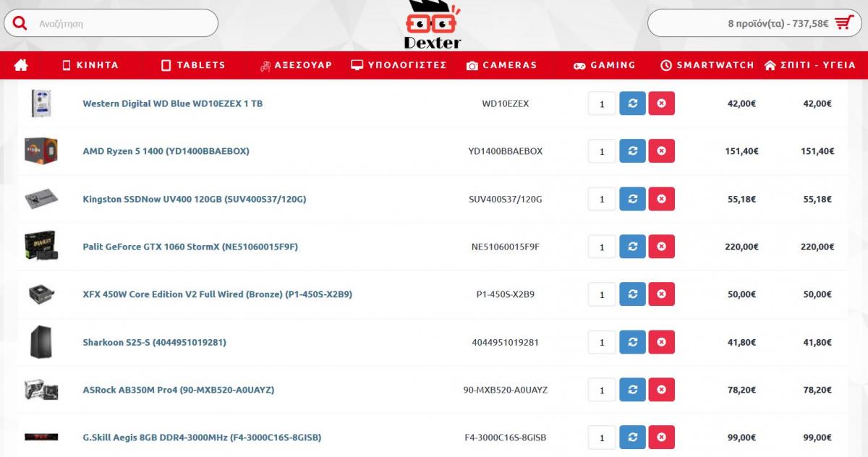868x457 pixels.
Task: Open the Dexter logo homepage
Action: click(432, 25)
